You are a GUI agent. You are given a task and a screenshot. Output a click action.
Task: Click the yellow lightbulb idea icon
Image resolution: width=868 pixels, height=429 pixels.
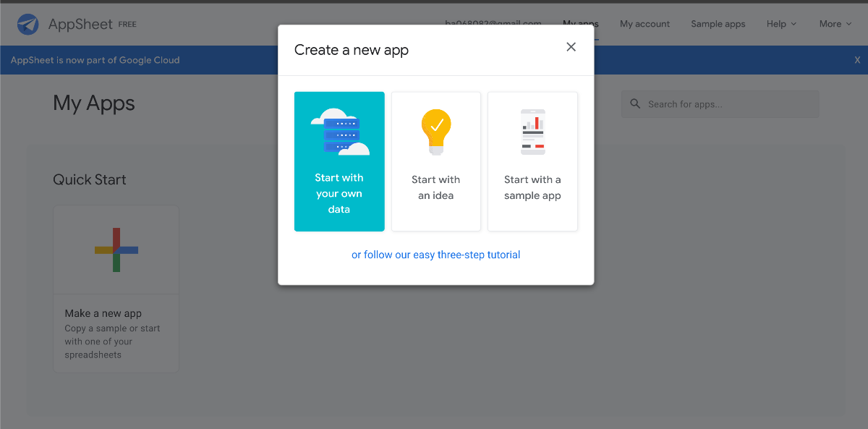pos(436,132)
